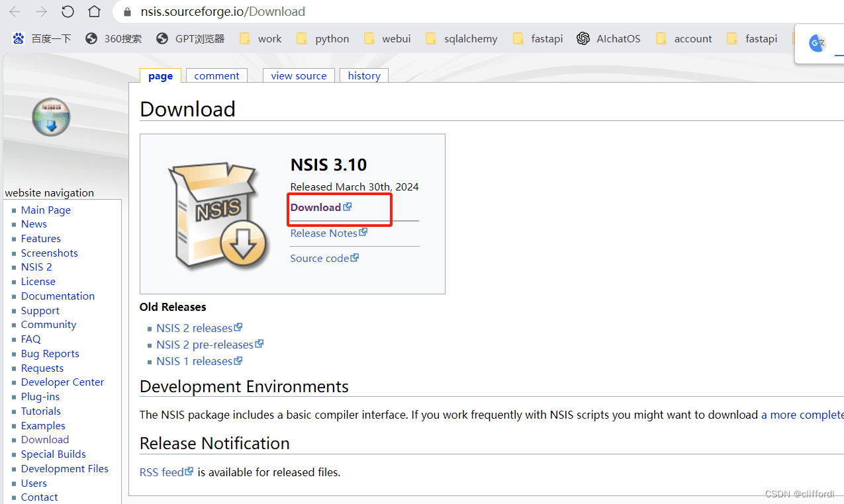This screenshot has width=844, height=504.
Task: Open Users in the navigation
Action: click(34, 483)
